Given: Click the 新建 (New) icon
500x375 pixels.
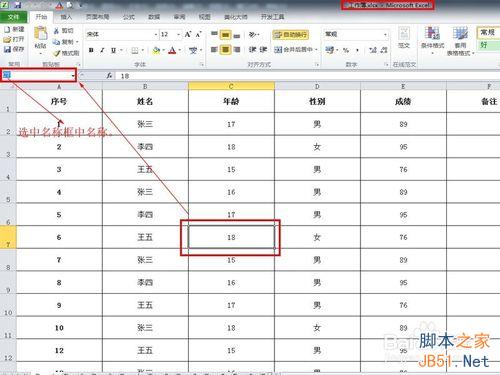Looking at the screenshot, I should pos(8,29).
